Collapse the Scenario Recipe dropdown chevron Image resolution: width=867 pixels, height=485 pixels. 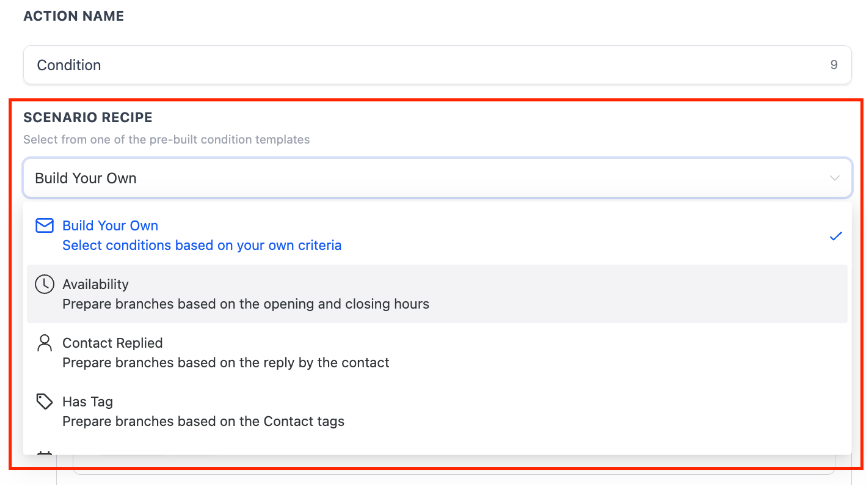point(835,178)
